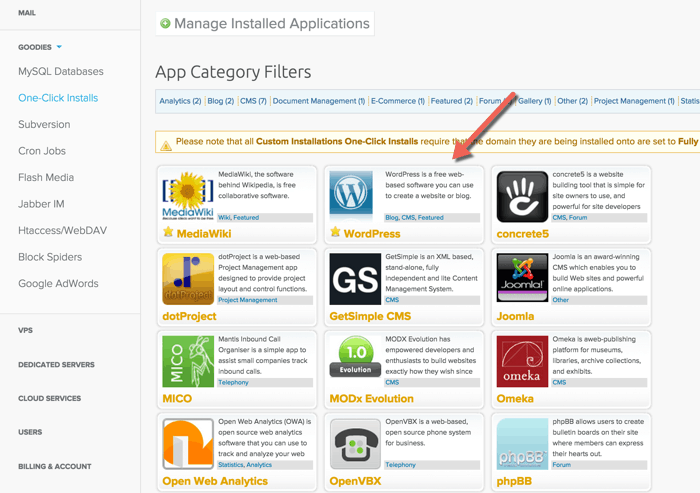Filter by Blog (2) category

pos(221,101)
